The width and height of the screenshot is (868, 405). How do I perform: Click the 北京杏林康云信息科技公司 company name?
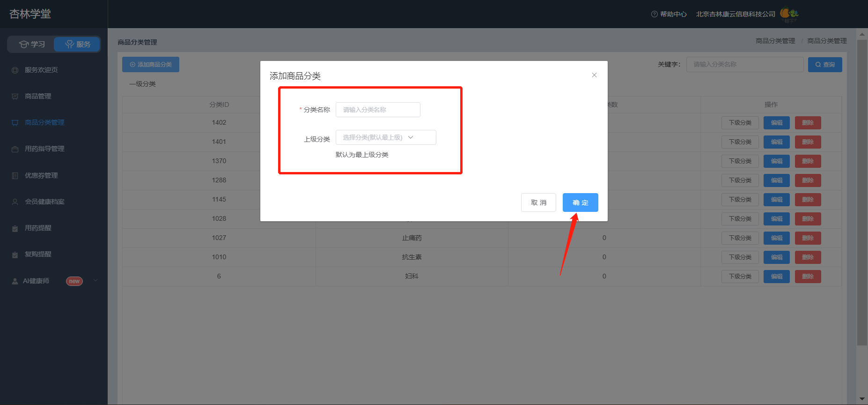point(736,14)
